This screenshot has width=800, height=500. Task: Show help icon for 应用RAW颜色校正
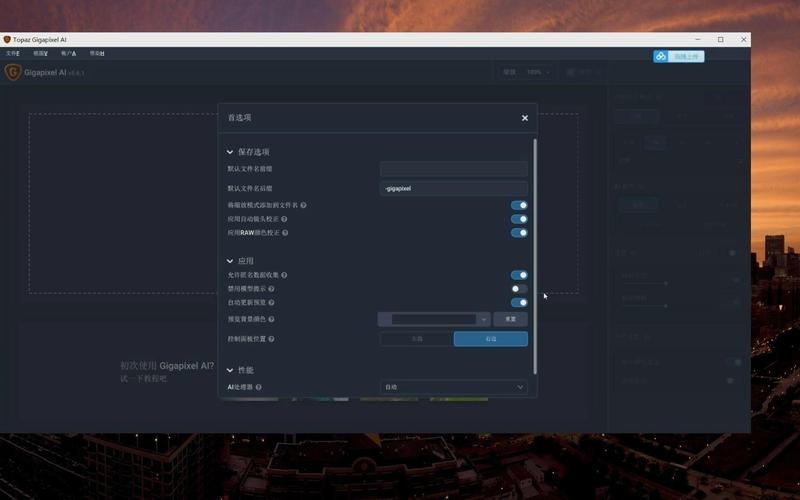285,233
